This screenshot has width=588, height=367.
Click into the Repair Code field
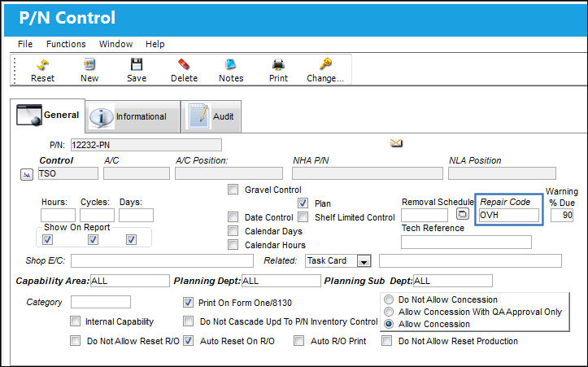[x=509, y=215]
